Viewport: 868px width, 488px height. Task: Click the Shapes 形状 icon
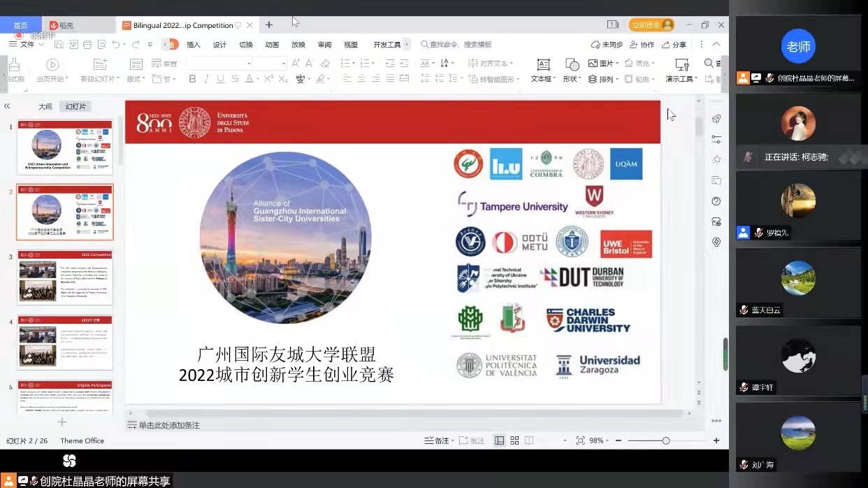click(571, 64)
